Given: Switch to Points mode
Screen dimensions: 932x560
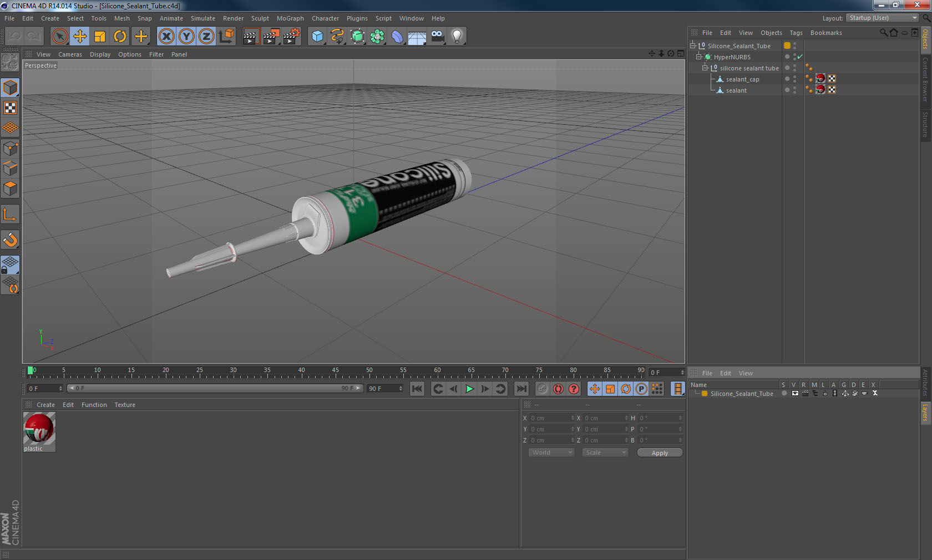Looking at the screenshot, I should pos(10,149).
